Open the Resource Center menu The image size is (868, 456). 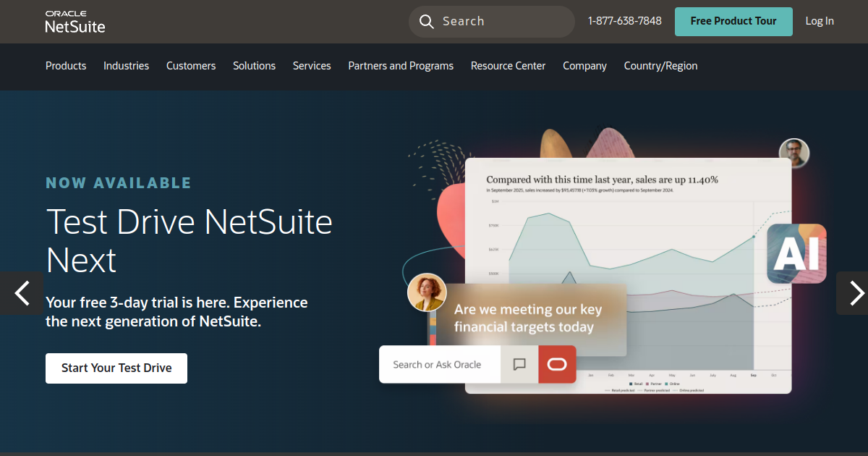point(509,66)
